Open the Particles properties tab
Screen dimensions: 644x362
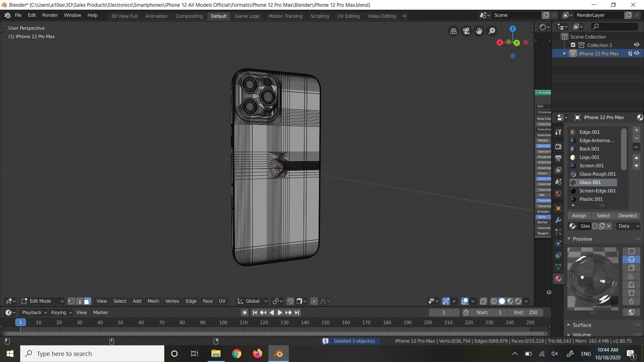tap(558, 232)
